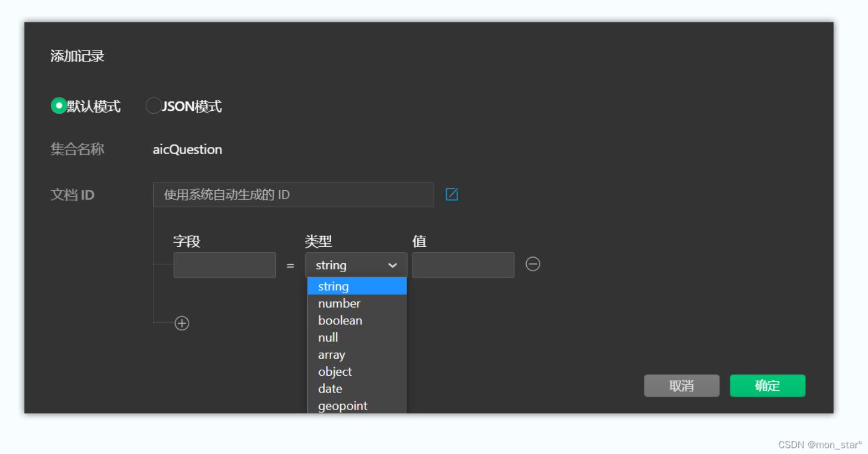This screenshot has width=868, height=454.
Task: Click the 文档 ID input field
Action: (293, 195)
